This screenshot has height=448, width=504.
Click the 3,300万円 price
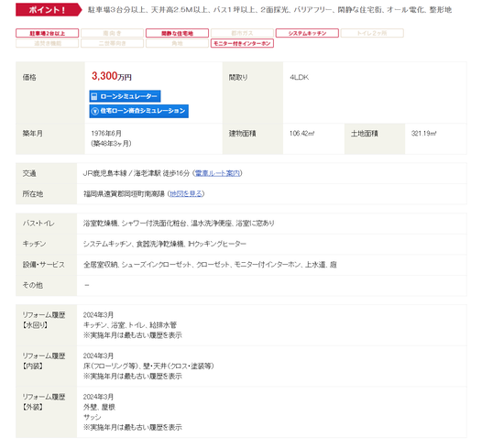click(x=112, y=76)
